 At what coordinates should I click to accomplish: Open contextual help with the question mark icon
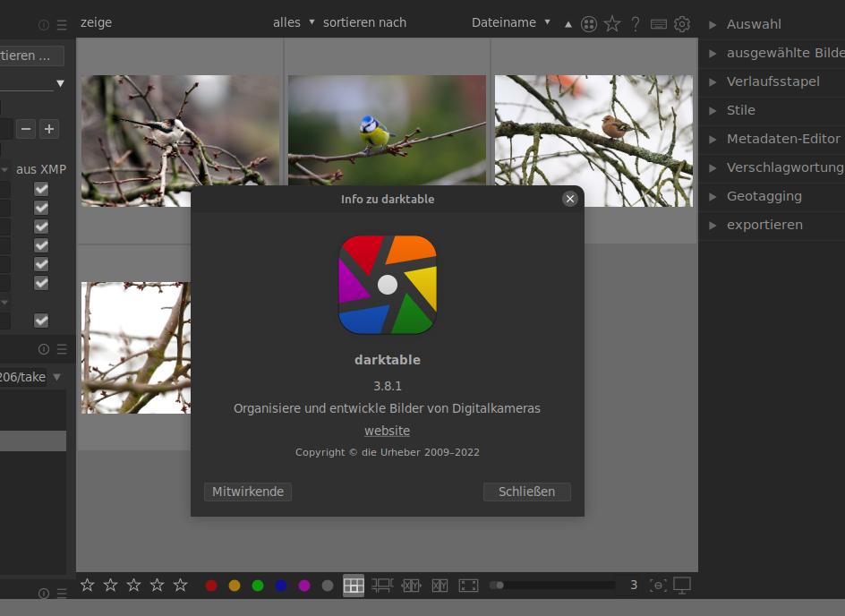tap(636, 24)
